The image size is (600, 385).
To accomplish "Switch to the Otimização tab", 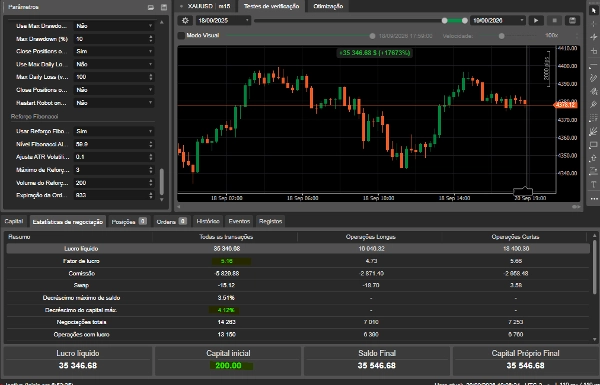I will pos(328,6).
